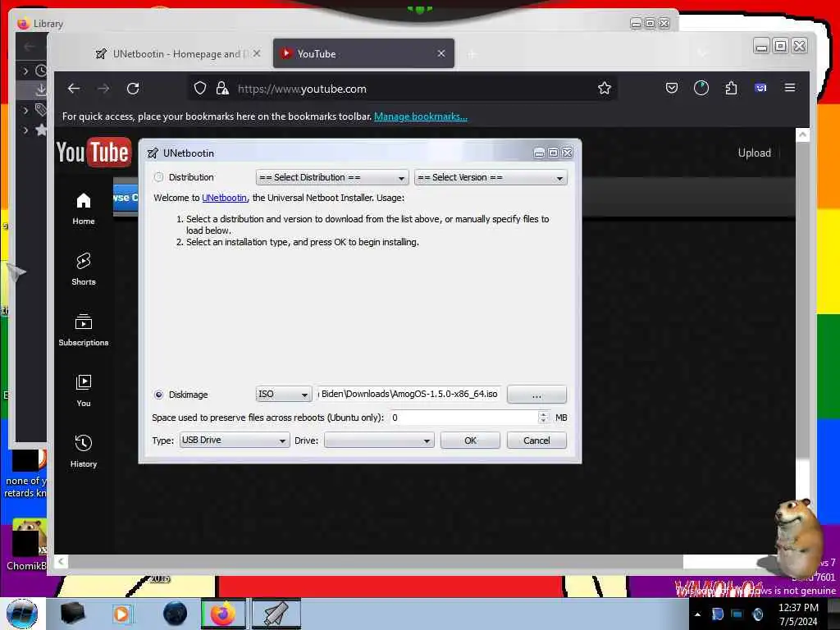Click OK to begin installing
Screen dimensions: 840x630
click(470, 441)
